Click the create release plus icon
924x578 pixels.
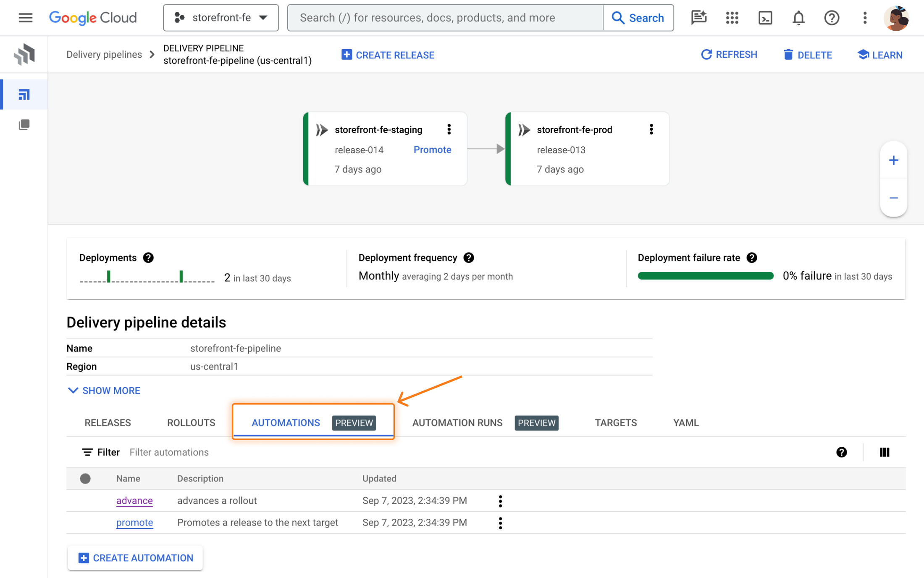pyautogui.click(x=346, y=55)
